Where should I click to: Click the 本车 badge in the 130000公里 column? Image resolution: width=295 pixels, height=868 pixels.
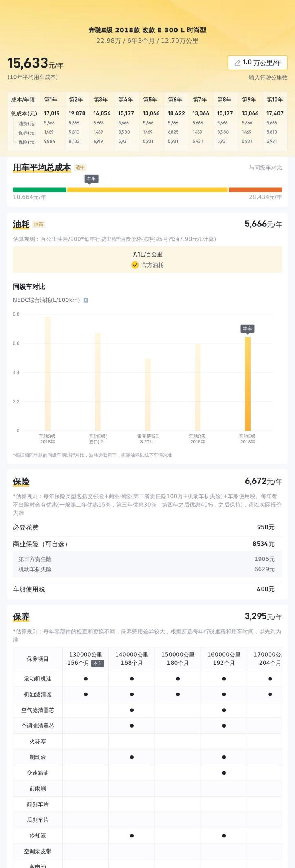pos(98,663)
